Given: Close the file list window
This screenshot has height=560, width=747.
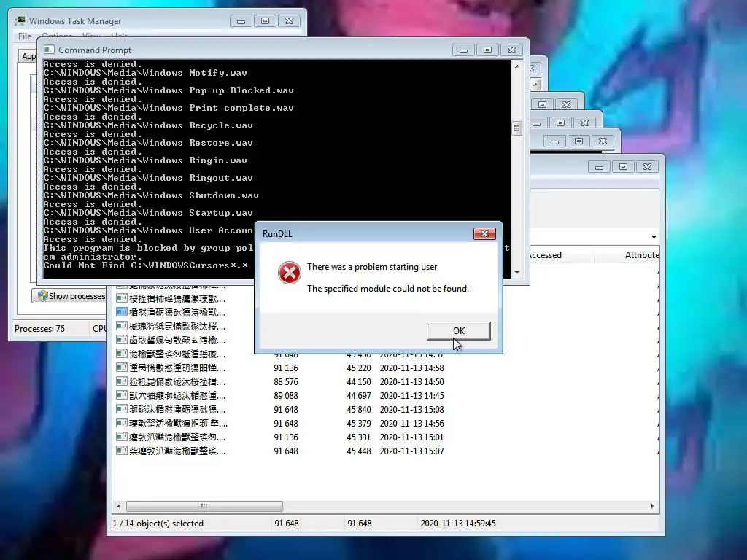Looking at the screenshot, I should click(x=648, y=167).
